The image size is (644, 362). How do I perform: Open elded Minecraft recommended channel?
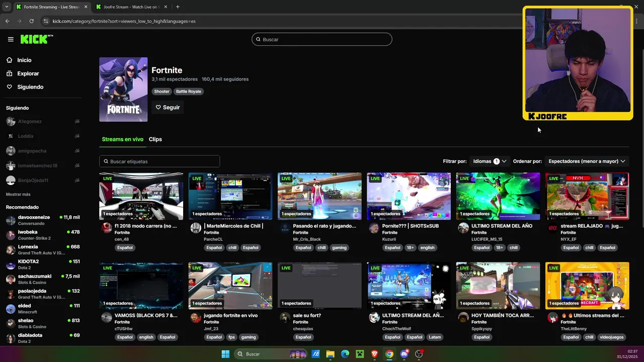[43, 309]
